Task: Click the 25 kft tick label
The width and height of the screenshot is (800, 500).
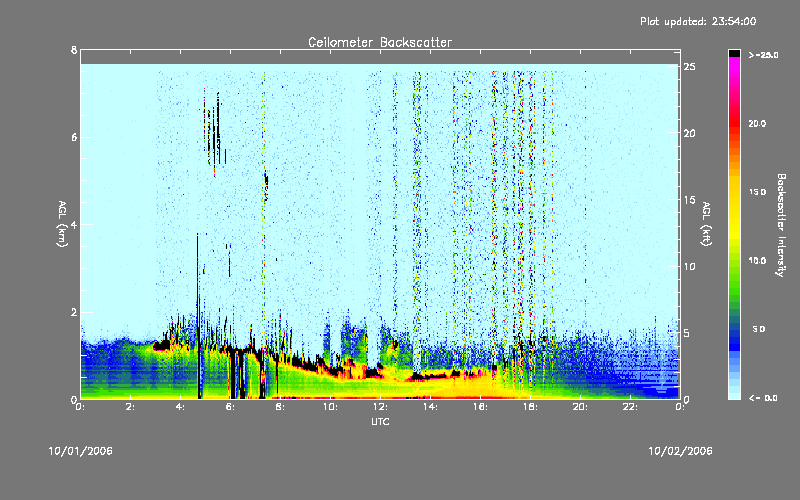Action: pos(689,67)
